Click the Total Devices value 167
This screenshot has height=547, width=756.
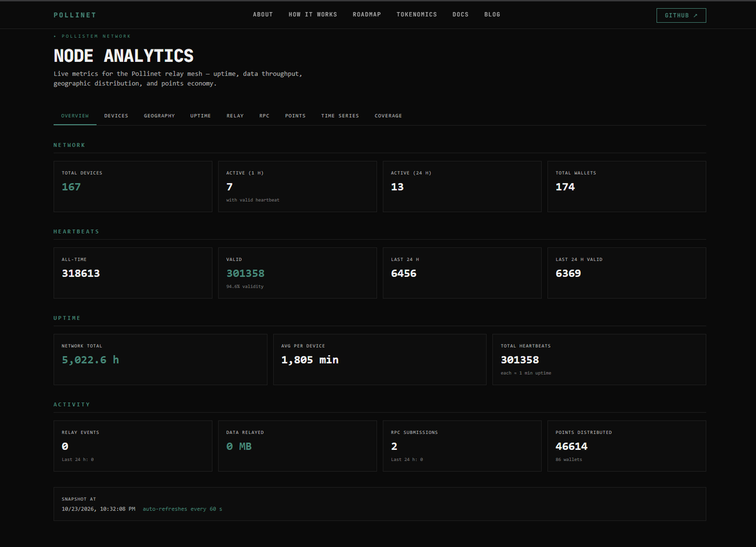click(x=71, y=187)
